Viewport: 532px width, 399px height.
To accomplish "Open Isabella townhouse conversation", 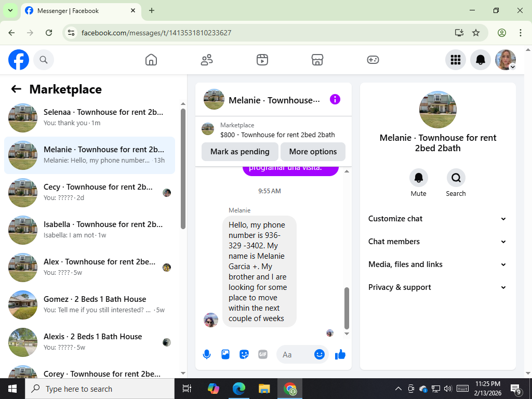I will (x=89, y=230).
